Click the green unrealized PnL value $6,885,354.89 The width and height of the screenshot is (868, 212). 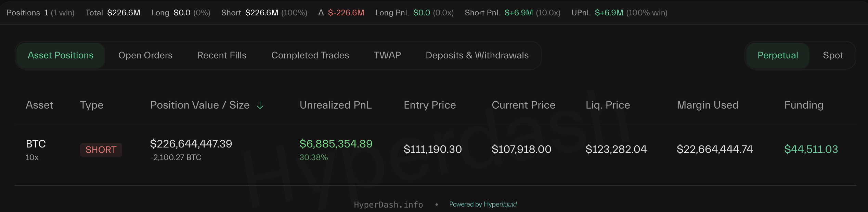pyautogui.click(x=336, y=144)
